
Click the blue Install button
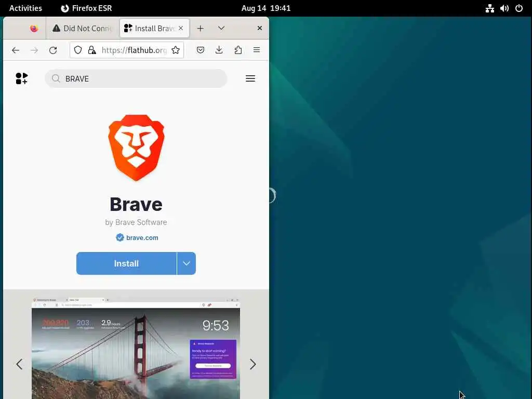coord(126,263)
